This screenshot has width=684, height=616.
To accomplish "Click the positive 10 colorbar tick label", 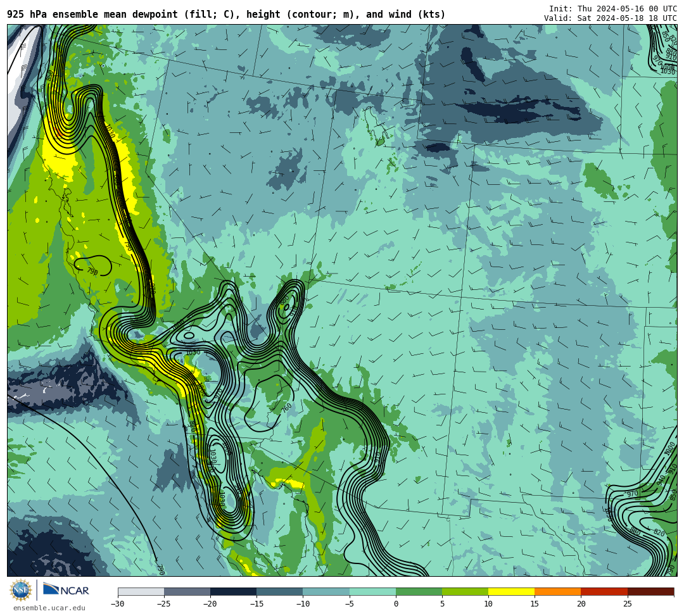I will point(488,604).
